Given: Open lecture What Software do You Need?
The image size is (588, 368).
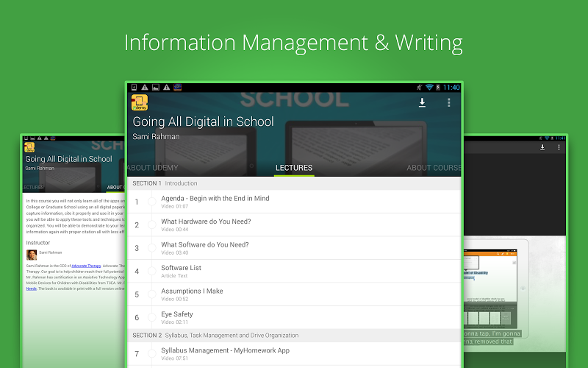Looking at the screenshot, I should pos(294,248).
